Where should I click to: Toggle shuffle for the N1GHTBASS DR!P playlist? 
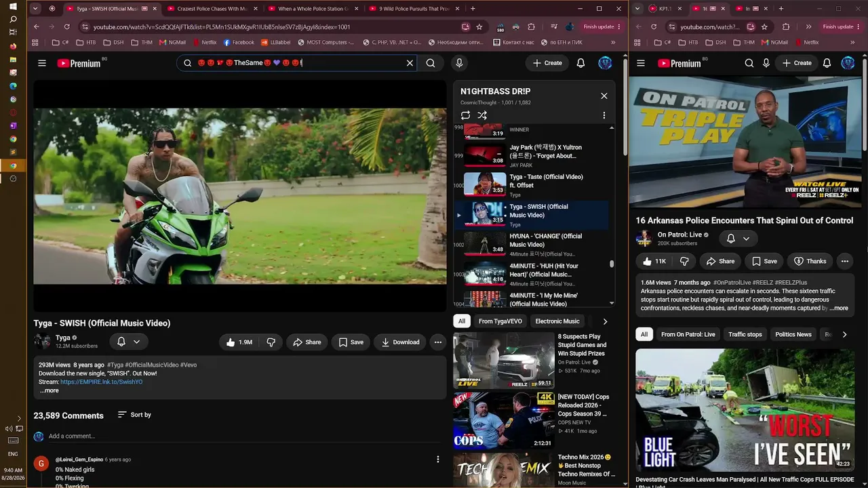pyautogui.click(x=482, y=115)
